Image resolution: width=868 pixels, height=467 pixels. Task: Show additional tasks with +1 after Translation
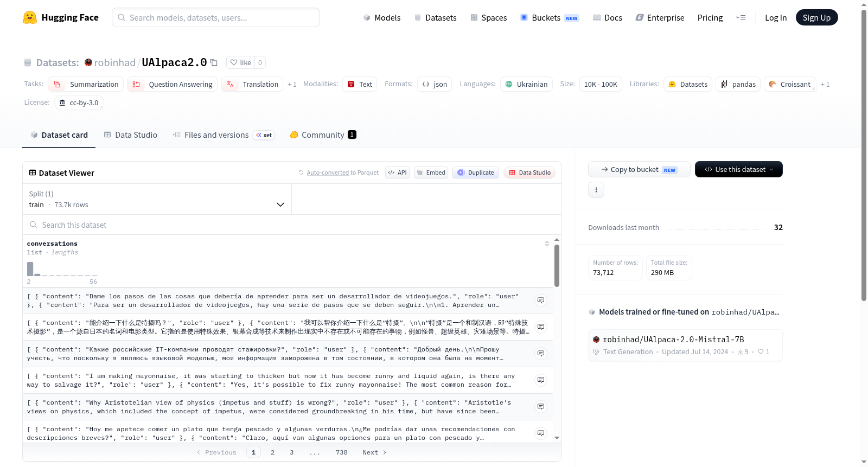tap(292, 84)
